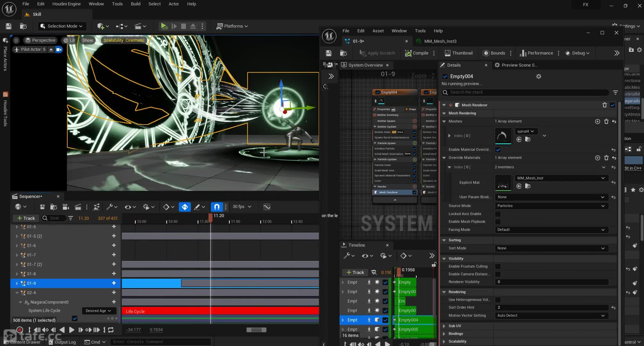Screen dimensions: 644x346
Task: Expand the 01-5 (2) track
Action: (x=17, y=236)
